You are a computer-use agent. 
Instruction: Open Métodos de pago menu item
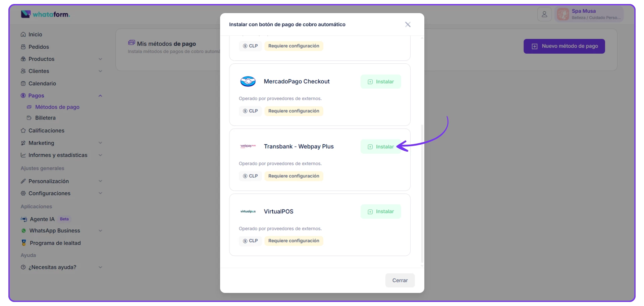point(57,107)
